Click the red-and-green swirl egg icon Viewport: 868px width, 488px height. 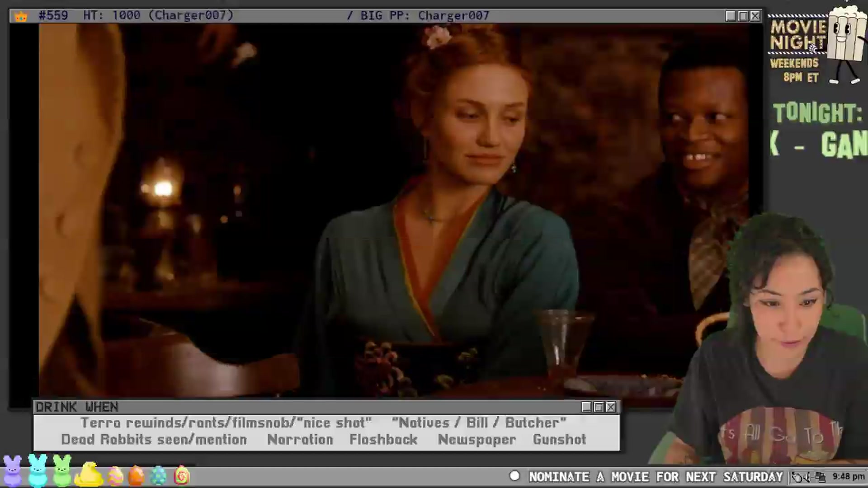pyautogui.click(x=182, y=475)
